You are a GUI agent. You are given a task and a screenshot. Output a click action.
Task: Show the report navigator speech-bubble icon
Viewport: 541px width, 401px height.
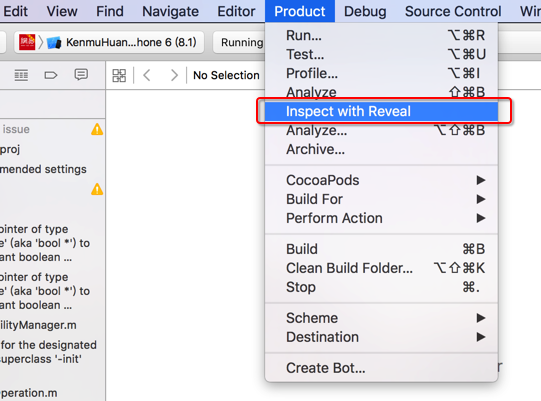81,75
